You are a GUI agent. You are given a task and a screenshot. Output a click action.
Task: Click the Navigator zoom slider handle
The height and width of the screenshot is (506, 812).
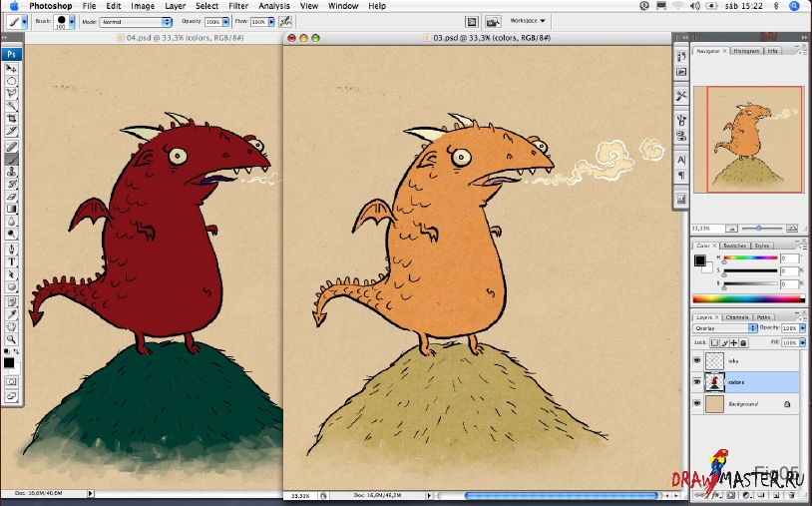coord(759,228)
